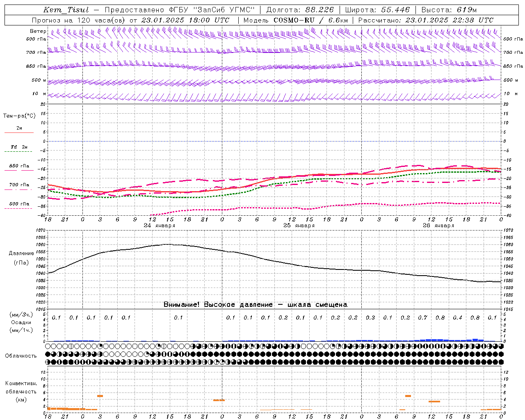The image size is (525, 420).
Task: Click the Тем-ра(°C) axis title
Action: 19,116
